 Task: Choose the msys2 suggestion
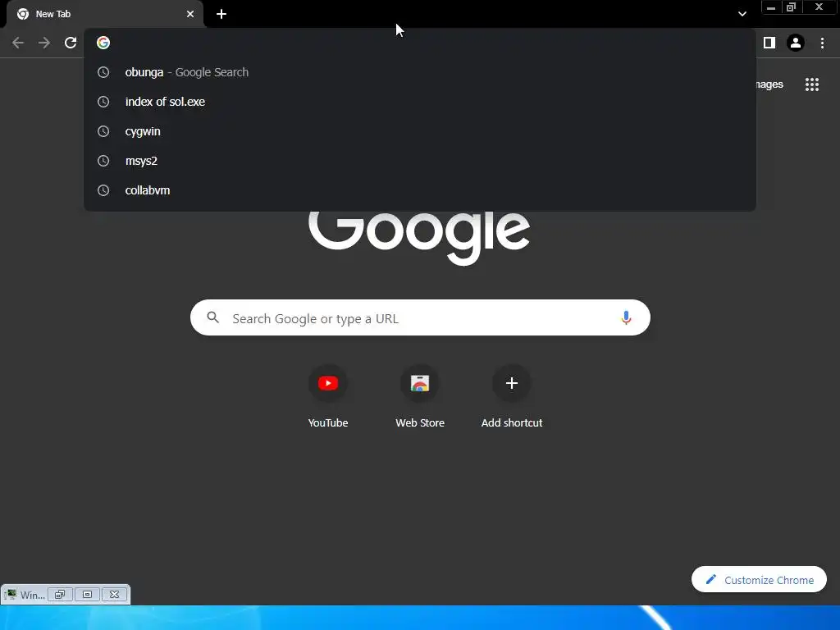click(x=420, y=161)
